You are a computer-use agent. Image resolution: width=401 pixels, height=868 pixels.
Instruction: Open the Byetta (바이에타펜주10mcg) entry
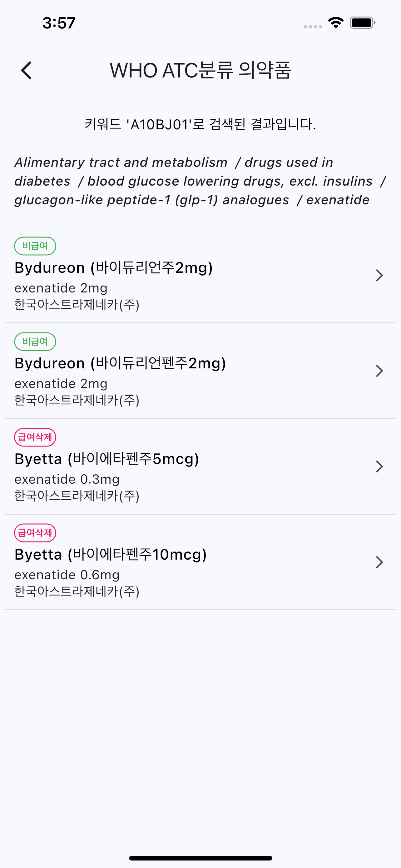111,555
